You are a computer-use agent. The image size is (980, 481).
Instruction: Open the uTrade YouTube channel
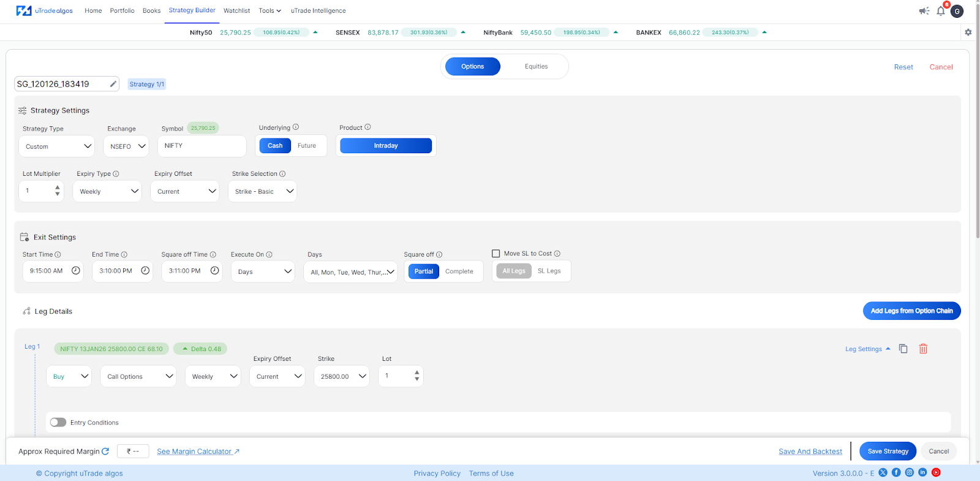tap(936, 472)
